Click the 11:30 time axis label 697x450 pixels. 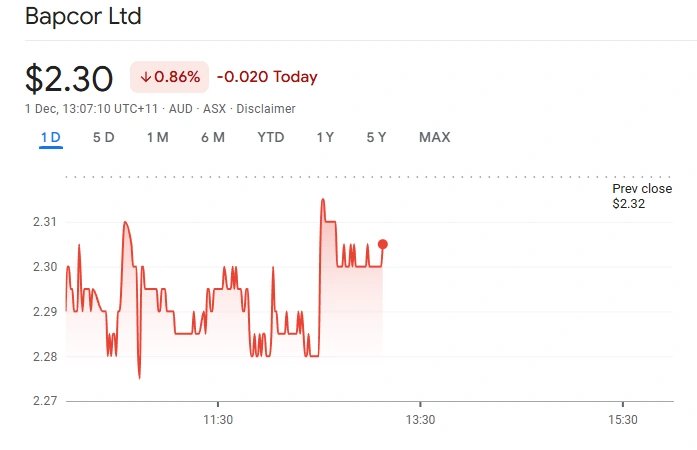tap(218, 420)
